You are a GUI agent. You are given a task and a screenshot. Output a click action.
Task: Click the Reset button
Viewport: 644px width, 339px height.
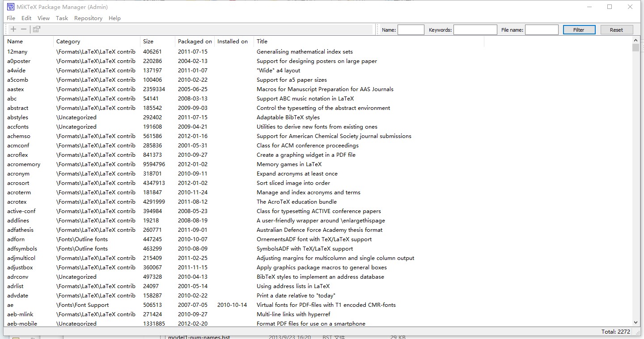coord(616,30)
